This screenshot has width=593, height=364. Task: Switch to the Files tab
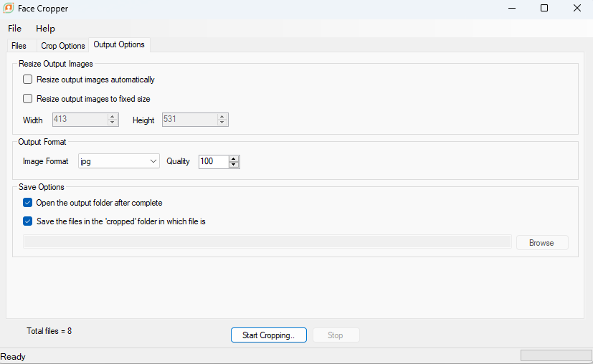(19, 46)
